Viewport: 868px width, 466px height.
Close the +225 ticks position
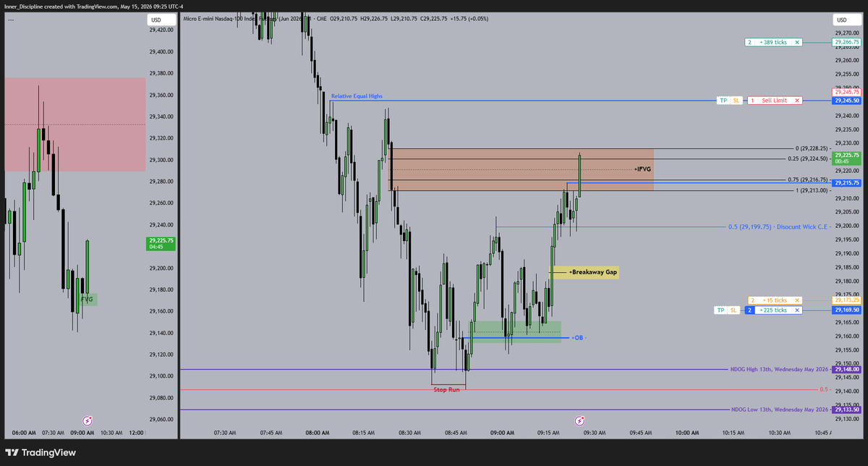coord(797,310)
